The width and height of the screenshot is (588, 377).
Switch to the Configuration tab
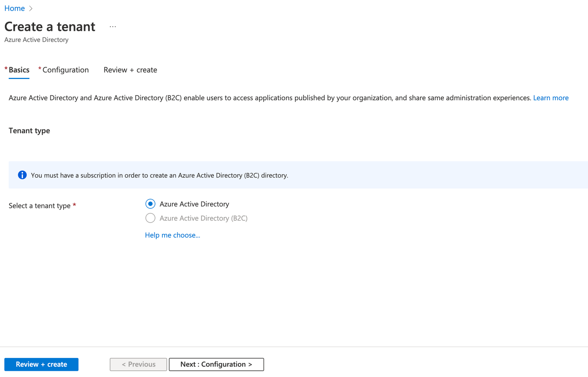coord(65,70)
